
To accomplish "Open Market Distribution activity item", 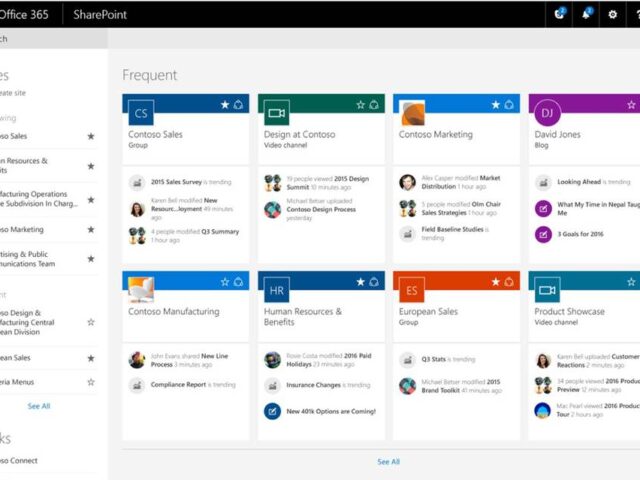I will [x=461, y=182].
